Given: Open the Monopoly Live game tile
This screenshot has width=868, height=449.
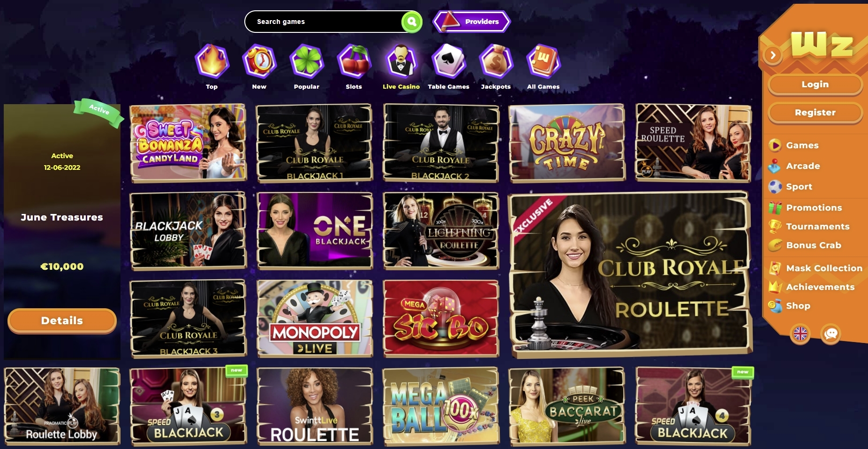Looking at the screenshot, I should click(x=315, y=319).
